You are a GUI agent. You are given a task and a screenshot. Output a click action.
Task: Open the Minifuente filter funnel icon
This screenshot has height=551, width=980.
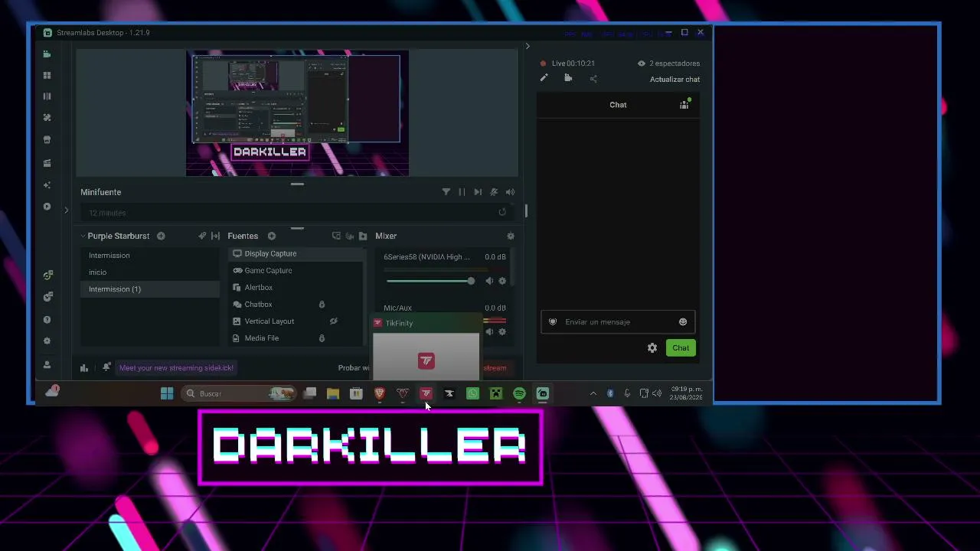click(x=446, y=192)
